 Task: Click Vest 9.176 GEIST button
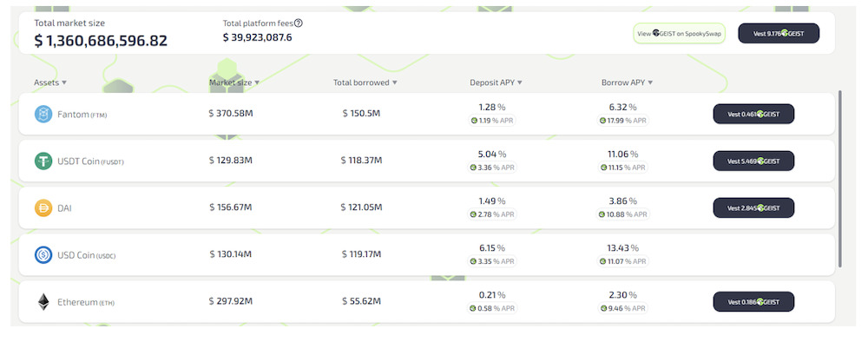click(x=779, y=33)
